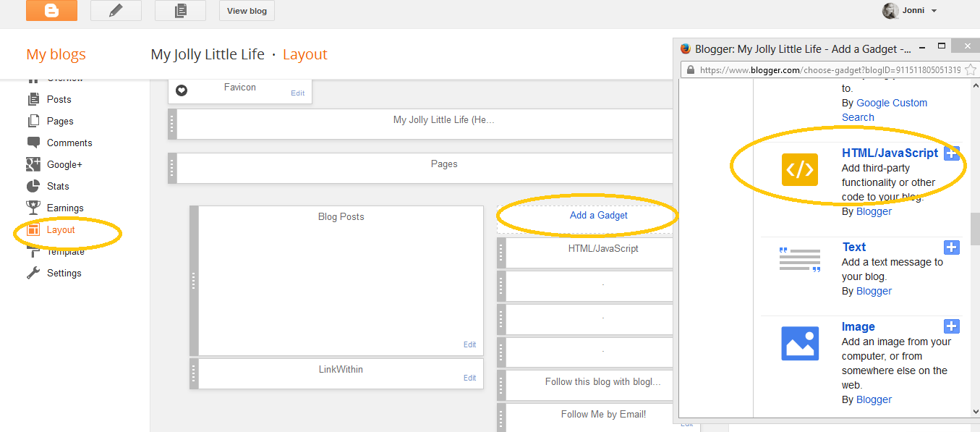Edit the Blog Posts widget
Viewport: 980px width, 432px height.
coord(469,344)
